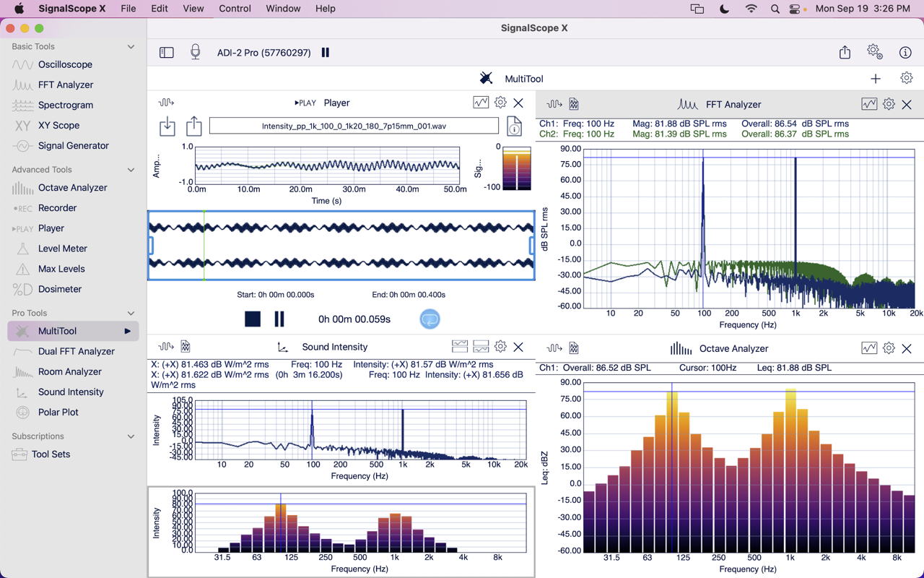This screenshot has height=578, width=924.
Task: Close the Player panel
Action: pos(518,103)
